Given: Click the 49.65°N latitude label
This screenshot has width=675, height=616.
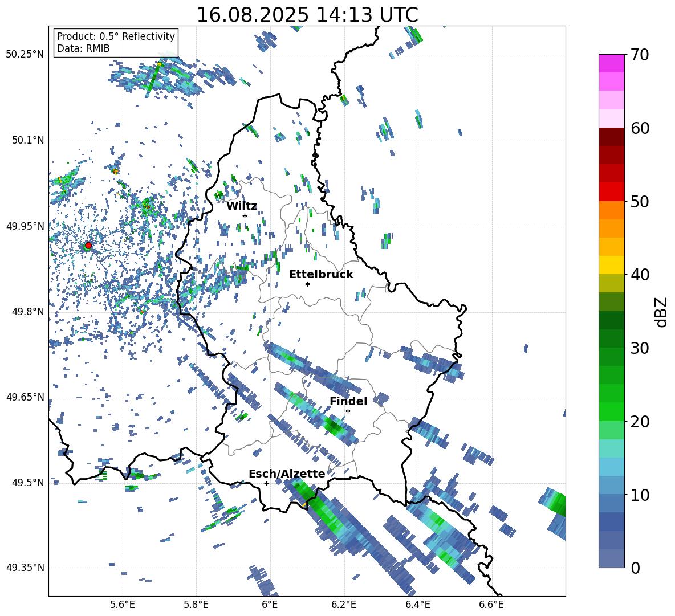Looking at the screenshot, I should (25, 397).
